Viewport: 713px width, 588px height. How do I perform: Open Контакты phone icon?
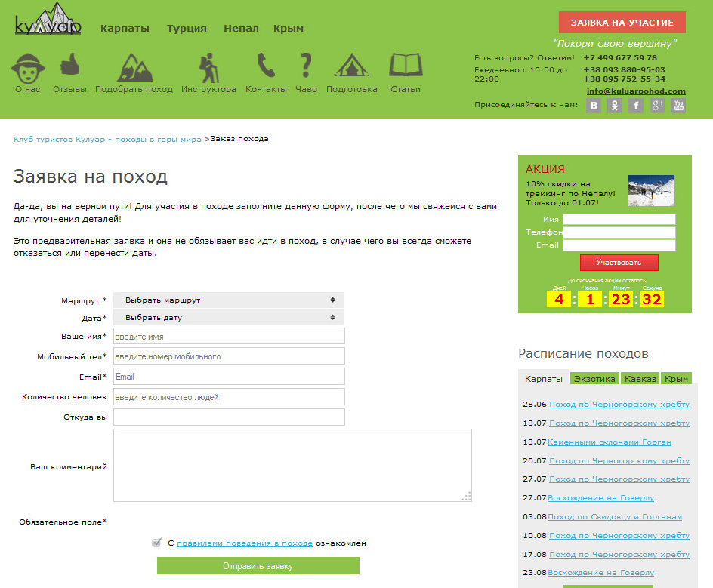[266, 66]
